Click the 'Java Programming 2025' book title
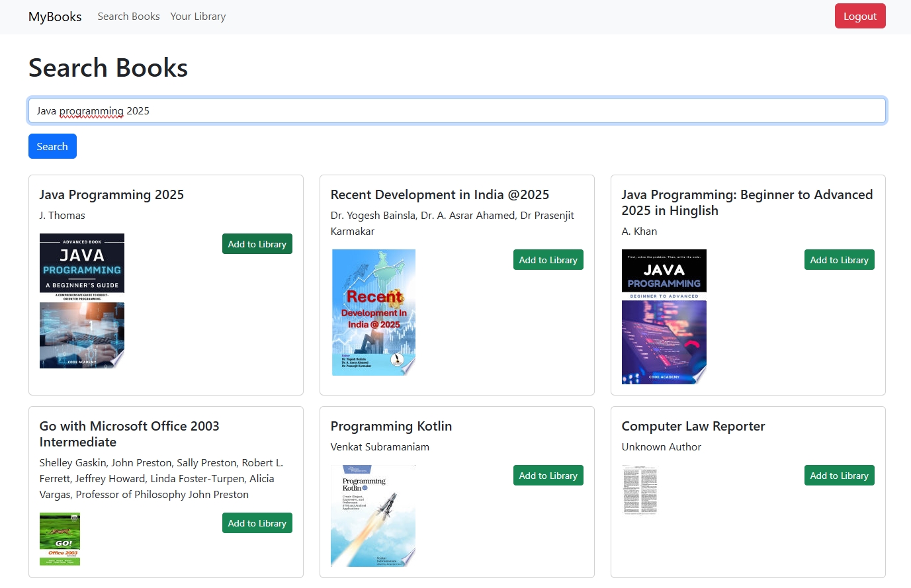 [x=111, y=194]
